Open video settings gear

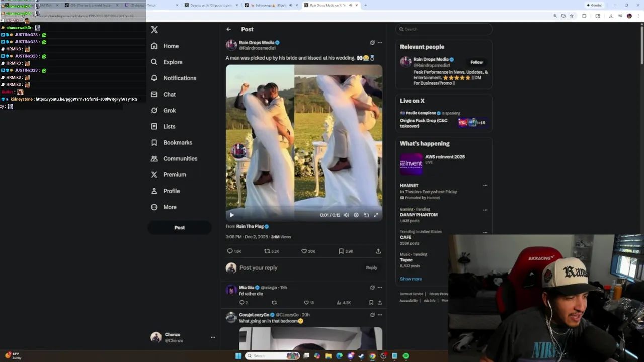(356, 215)
